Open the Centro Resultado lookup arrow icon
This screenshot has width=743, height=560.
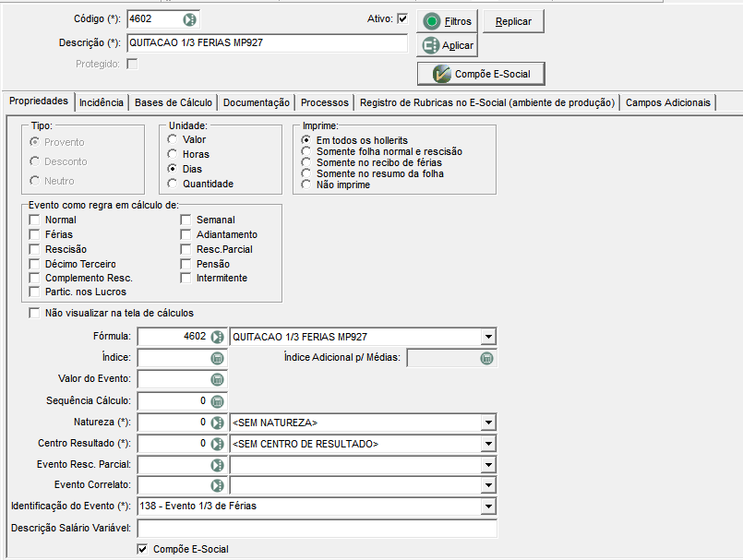[218, 444]
